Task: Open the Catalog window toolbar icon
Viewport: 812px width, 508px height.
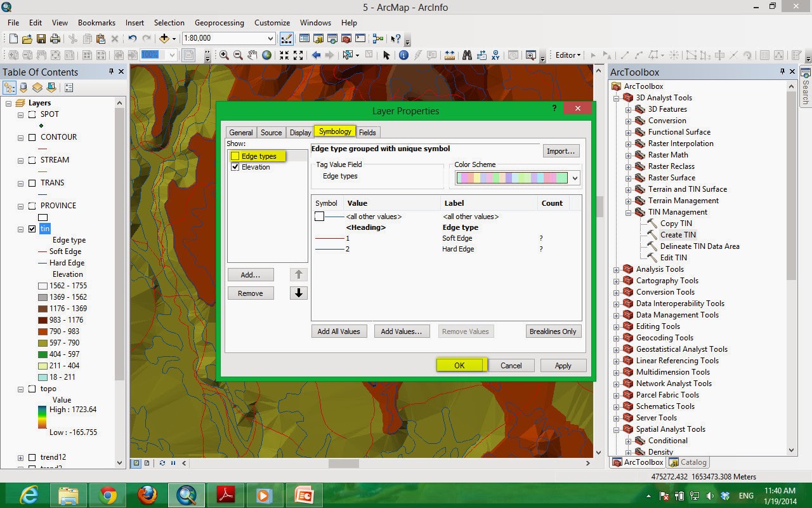Action: click(318, 39)
